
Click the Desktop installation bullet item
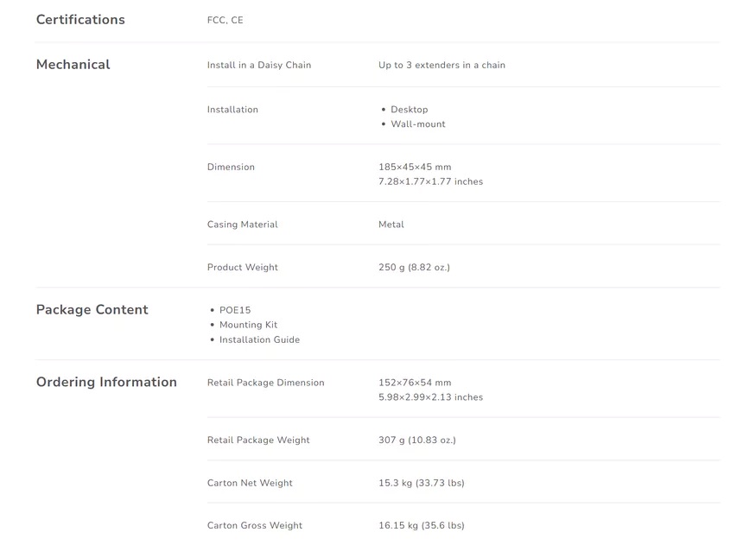click(410, 110)
